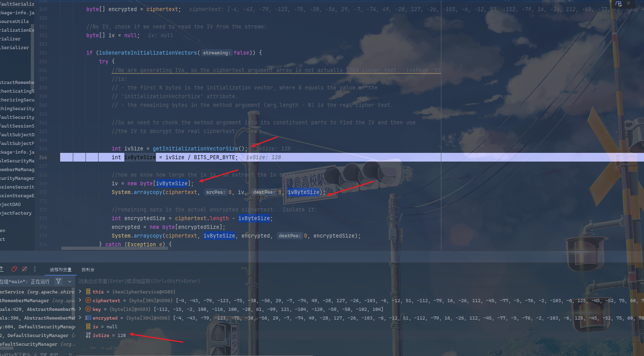Dismiss the Alt+arrow hint at panel bottom
Image resolution: width=644 pixels, height=356 pixels.
pos(70,354)
